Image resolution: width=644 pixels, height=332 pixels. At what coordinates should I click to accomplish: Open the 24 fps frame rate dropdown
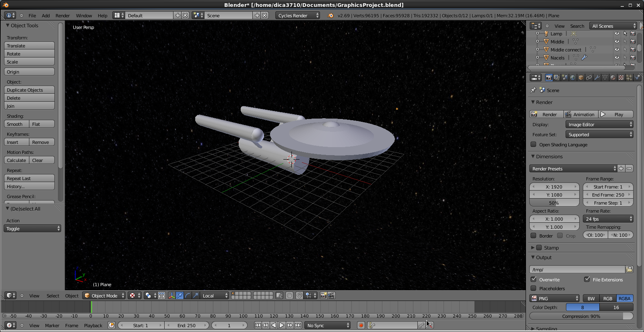click(x=608, y=219)
